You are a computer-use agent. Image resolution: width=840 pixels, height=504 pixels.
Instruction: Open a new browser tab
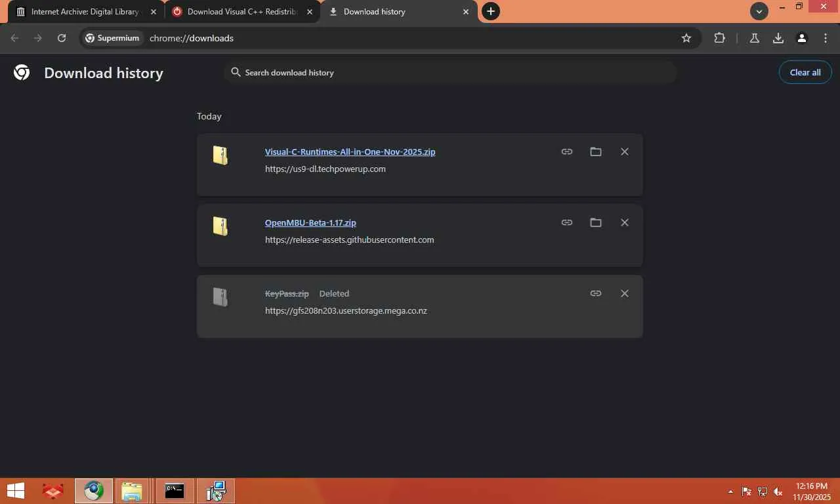490,11
